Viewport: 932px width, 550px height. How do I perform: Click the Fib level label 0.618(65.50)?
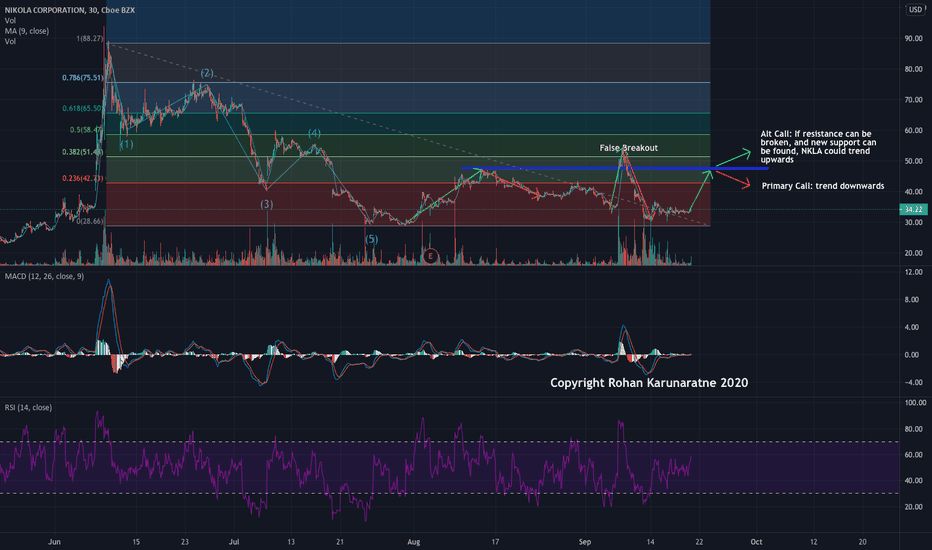click(x=83, y=109)
